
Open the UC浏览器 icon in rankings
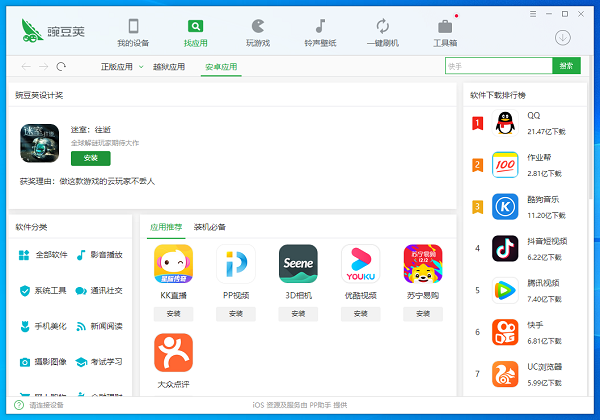[x=505, y=374]
